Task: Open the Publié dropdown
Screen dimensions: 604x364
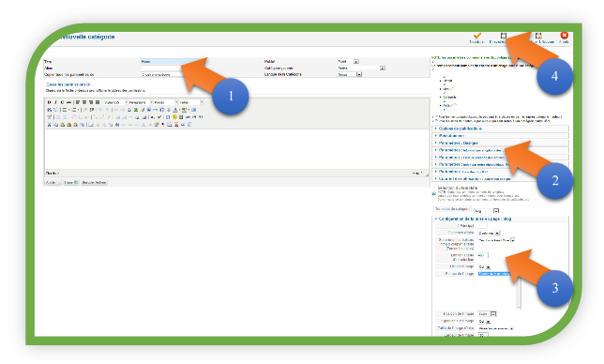Action: (x=348, y=62)
